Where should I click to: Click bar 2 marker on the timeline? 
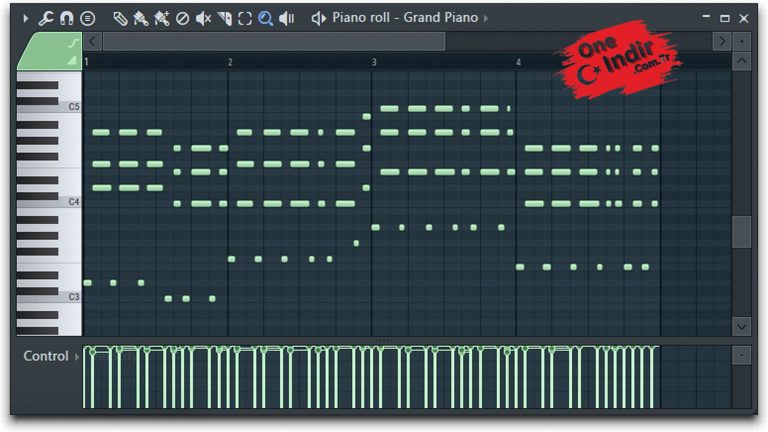(230, 62)
